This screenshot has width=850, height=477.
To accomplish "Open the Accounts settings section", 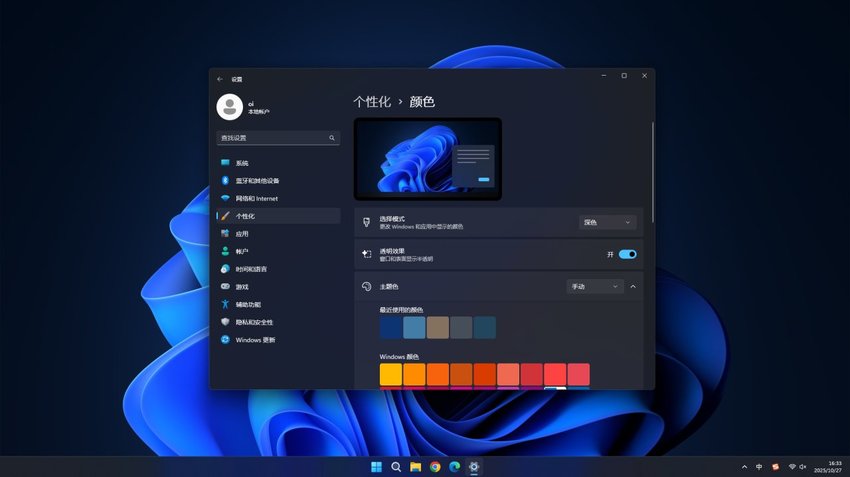I will tap(242, 252).
